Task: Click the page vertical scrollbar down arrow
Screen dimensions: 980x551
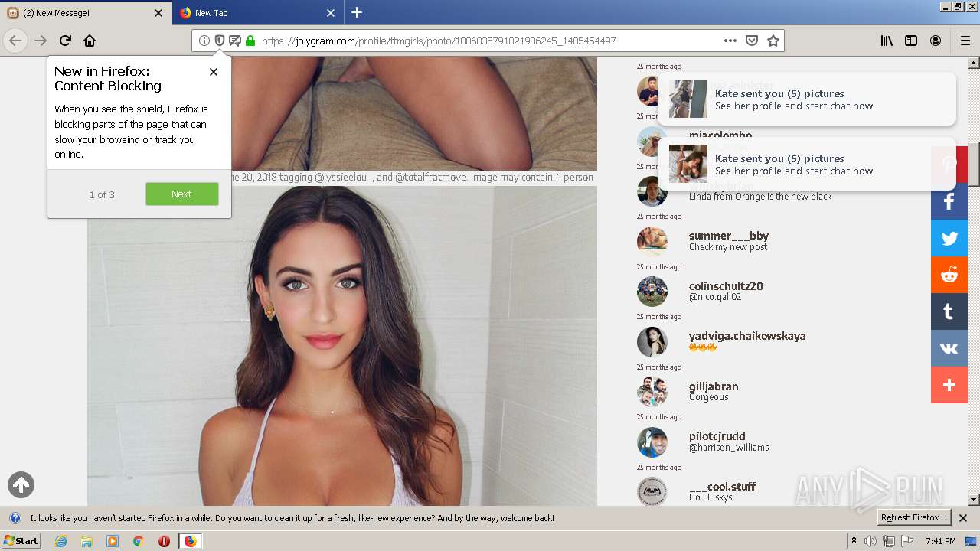Action: (974, 500)
